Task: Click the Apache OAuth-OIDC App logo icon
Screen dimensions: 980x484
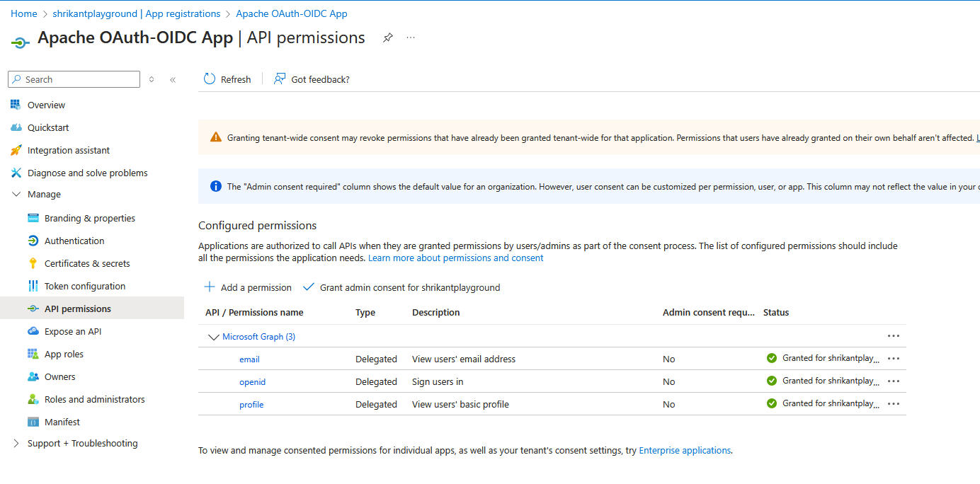Action: pos(20,42)
